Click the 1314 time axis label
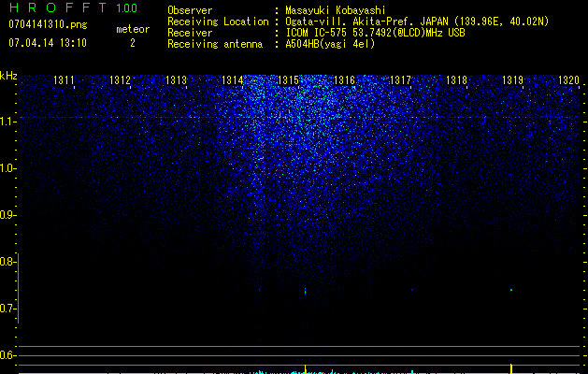588x374 pixels. tap(233, 79)
